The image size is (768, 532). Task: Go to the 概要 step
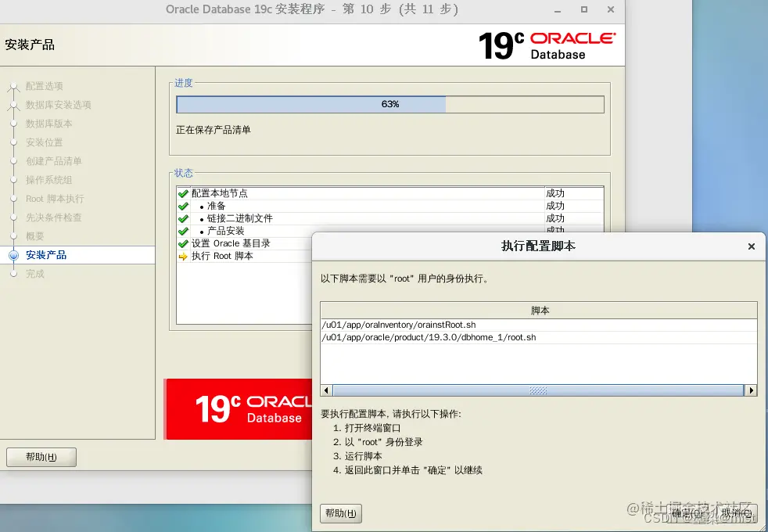pos(34,236)
